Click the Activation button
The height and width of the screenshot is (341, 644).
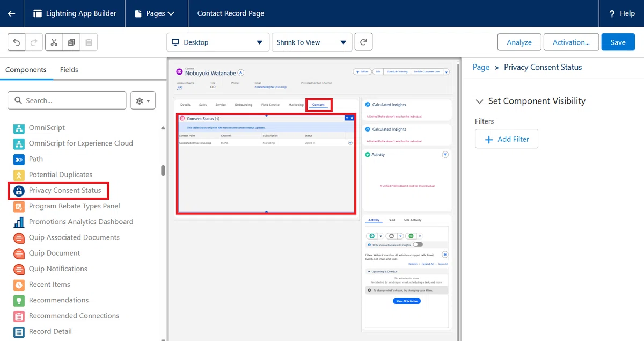(571, 42)
